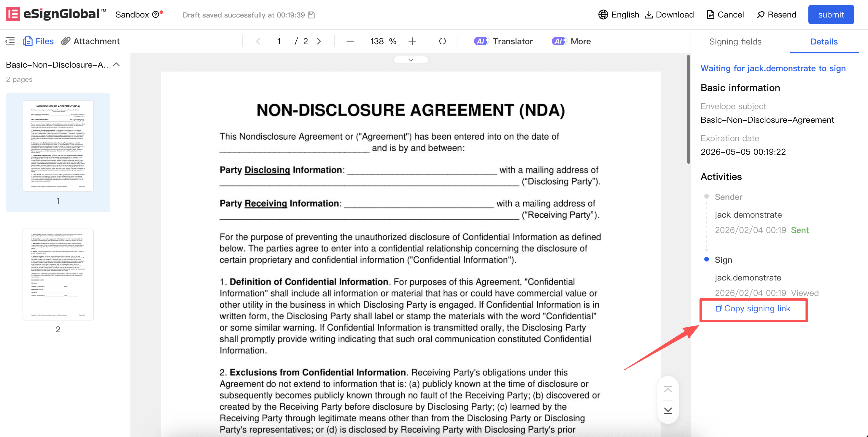Click the rotate page icon
868x437 pixels.
(x=442, y=41)
